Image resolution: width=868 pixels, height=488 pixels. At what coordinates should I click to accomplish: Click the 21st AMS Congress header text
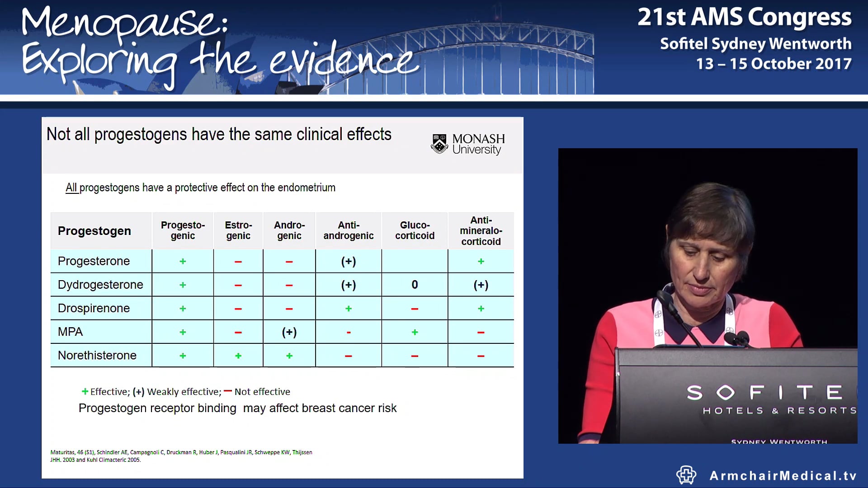[x=746, y=17]
